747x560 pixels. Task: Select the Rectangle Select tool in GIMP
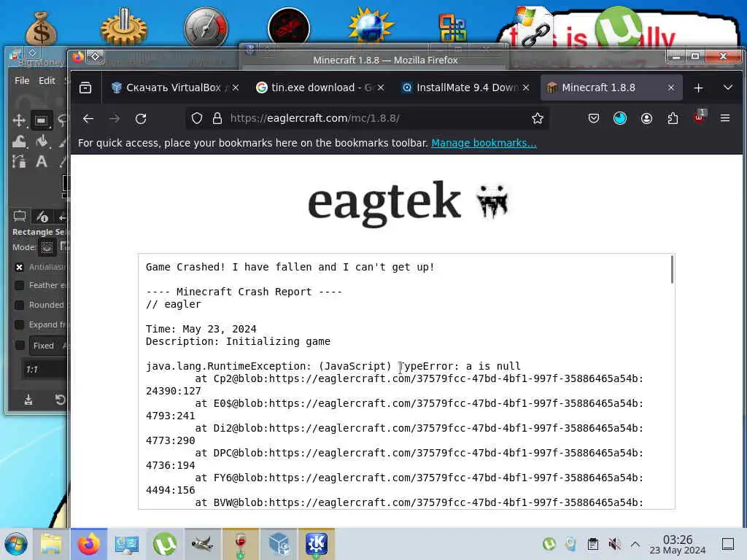(42, 120)
